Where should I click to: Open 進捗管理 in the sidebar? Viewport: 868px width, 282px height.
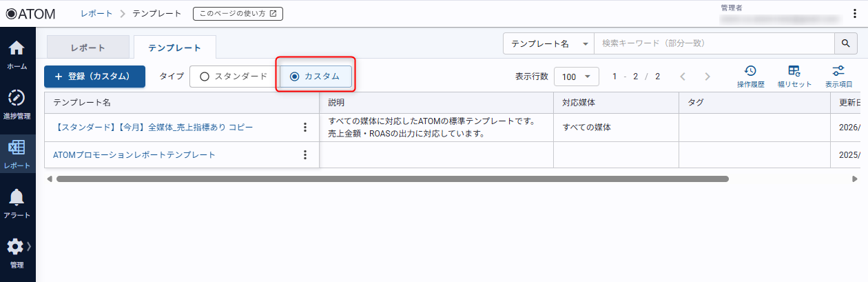[17, 105]
